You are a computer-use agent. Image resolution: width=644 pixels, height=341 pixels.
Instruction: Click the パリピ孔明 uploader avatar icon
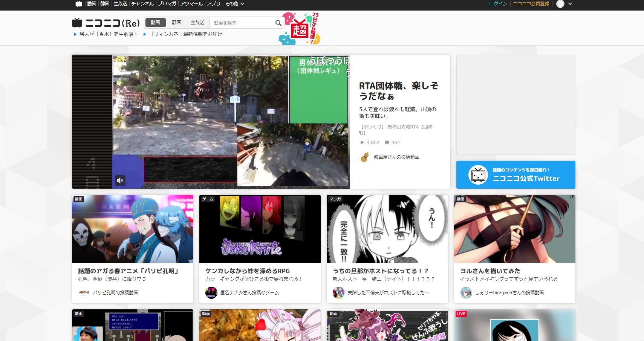pos(84,292)
